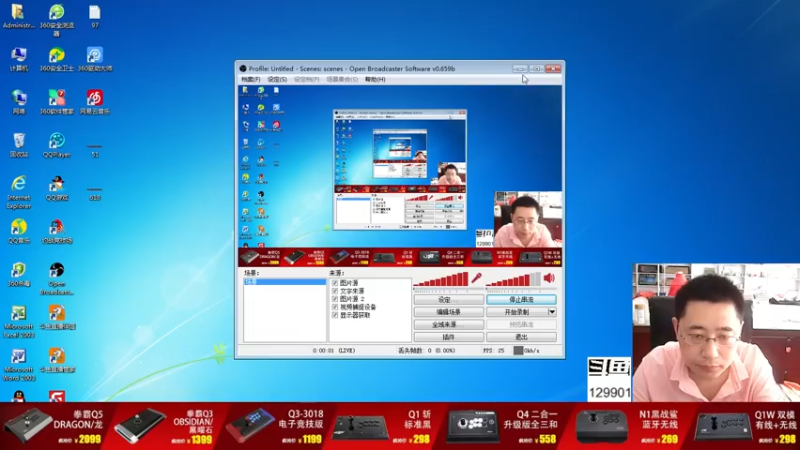This screenshot has width=800, height=450.
Task: Mute desktop audio via the speaker icon
Action: point(549,278)
